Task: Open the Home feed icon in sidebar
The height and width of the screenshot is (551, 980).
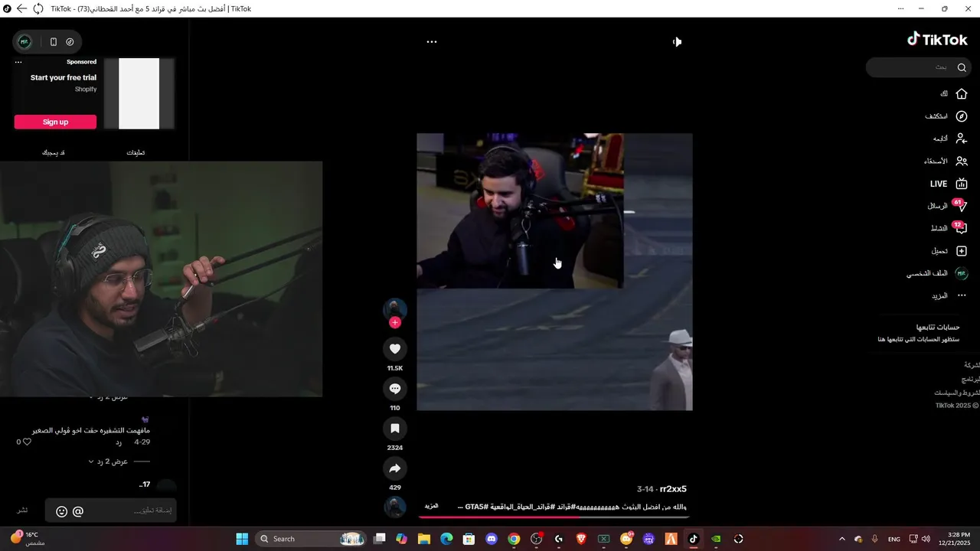Action: (x=962, y=93)
